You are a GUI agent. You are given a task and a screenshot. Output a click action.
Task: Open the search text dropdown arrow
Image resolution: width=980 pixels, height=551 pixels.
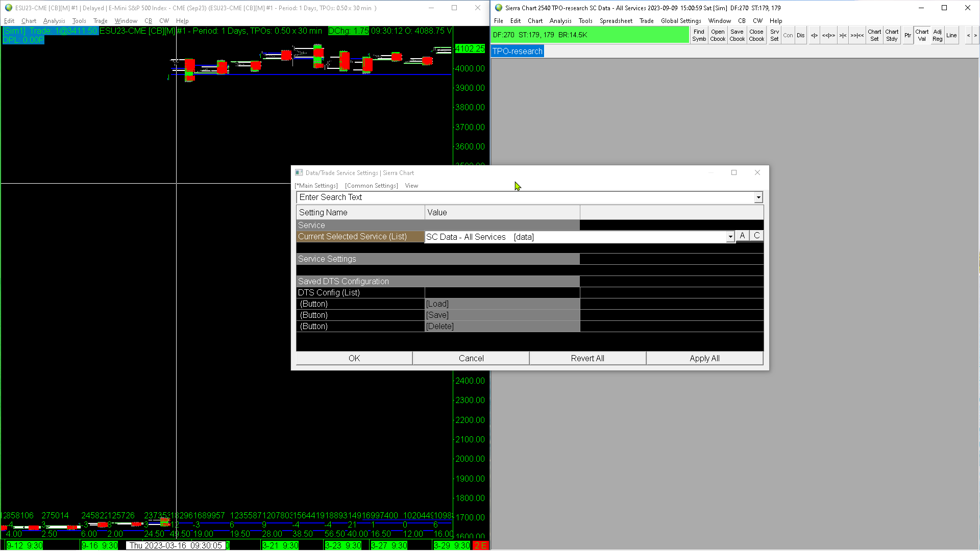pos(758,197)
